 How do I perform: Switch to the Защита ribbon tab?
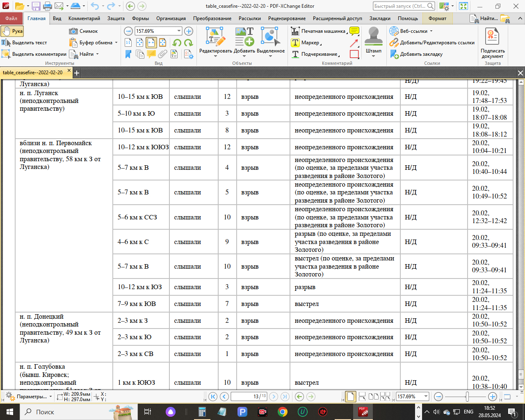click(x=116, y=18)
